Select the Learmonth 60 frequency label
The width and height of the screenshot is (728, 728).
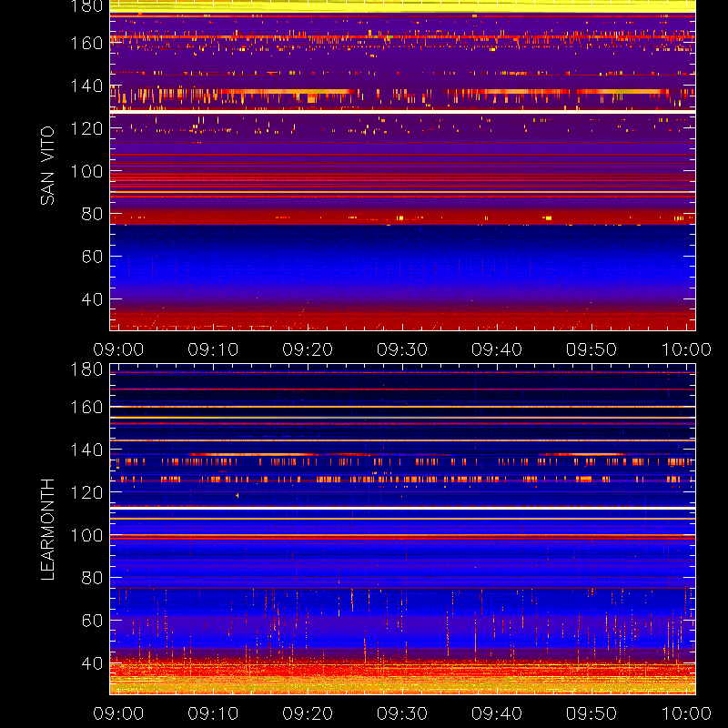(92, 621)
